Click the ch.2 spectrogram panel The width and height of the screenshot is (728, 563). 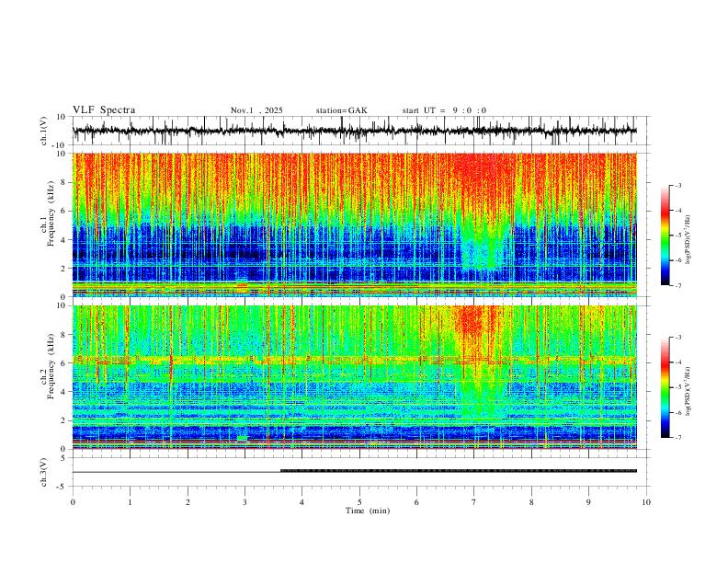pos(355,377)
